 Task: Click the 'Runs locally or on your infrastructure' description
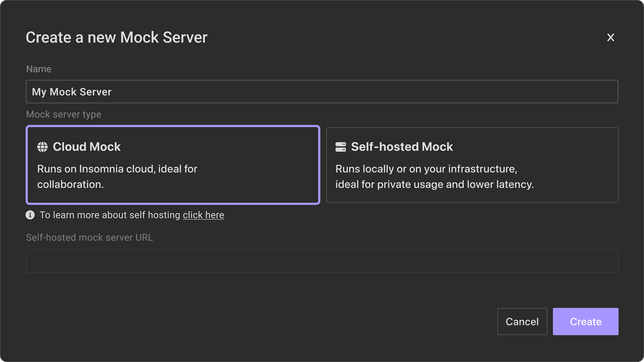tap(434, 176)
